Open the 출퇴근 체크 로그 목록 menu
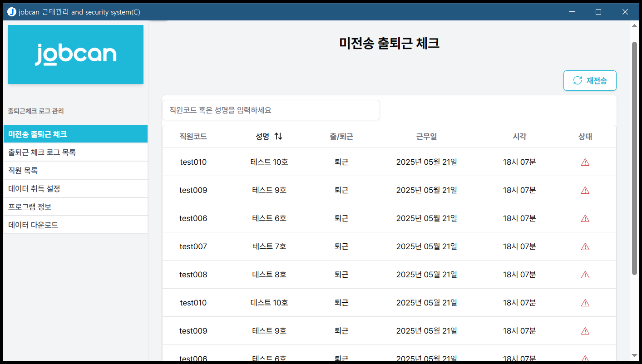 coord(75,152)
